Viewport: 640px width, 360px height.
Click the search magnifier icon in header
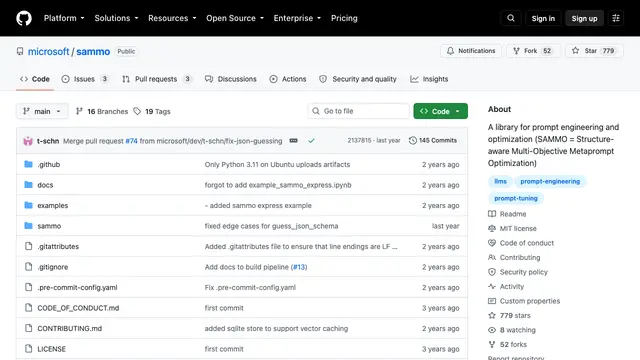tap(511, 18)
